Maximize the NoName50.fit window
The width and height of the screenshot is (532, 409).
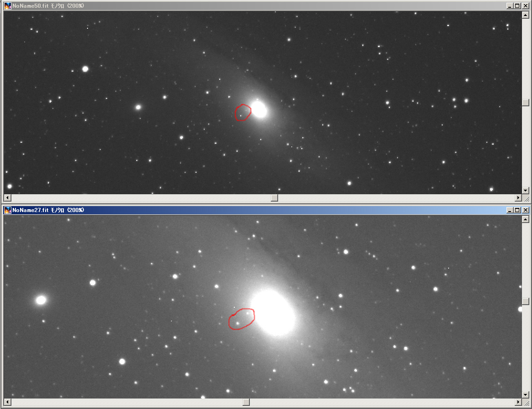click(517, 6)
